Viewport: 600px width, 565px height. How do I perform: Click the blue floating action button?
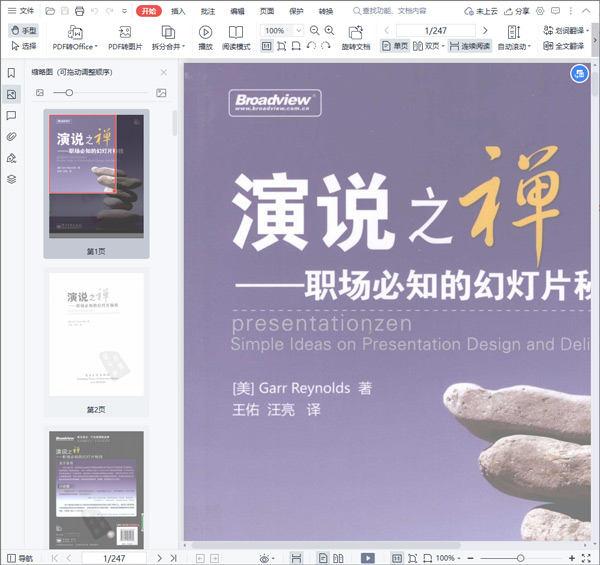[x=579, y=74]
